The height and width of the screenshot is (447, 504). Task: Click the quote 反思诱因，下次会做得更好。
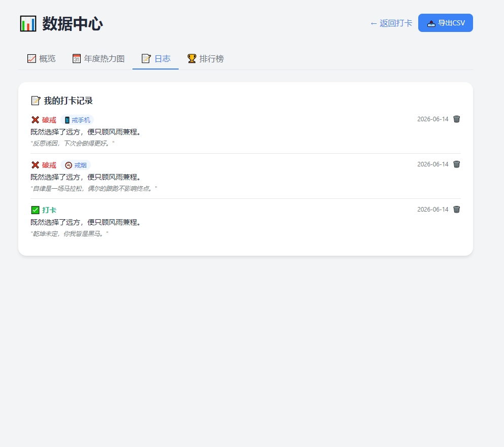tap(72, 143)
